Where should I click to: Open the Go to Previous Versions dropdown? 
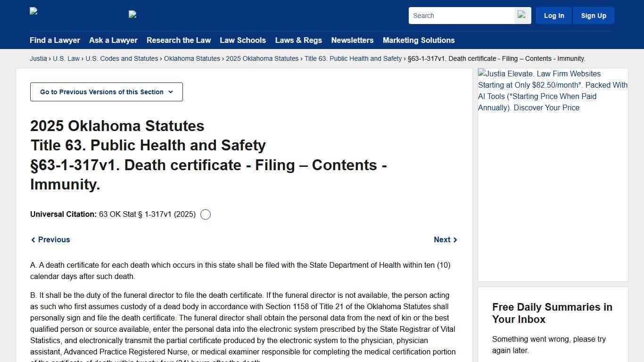click(106, 92)
